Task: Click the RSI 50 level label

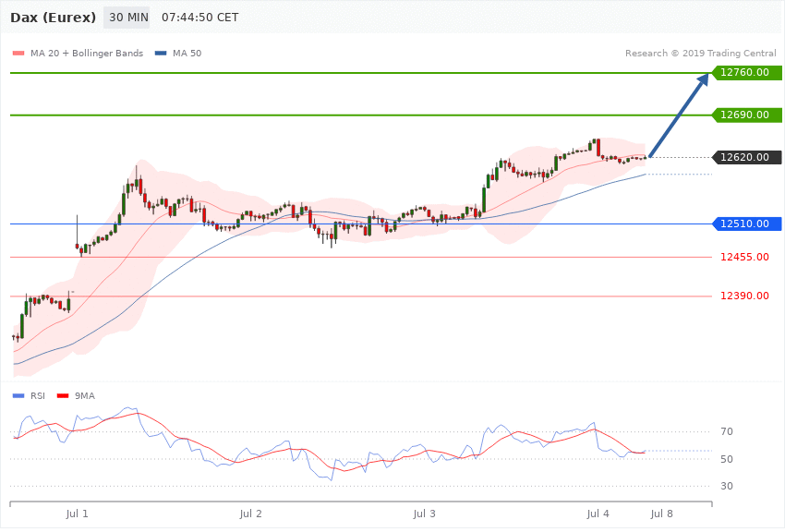Action: point(727,459)
